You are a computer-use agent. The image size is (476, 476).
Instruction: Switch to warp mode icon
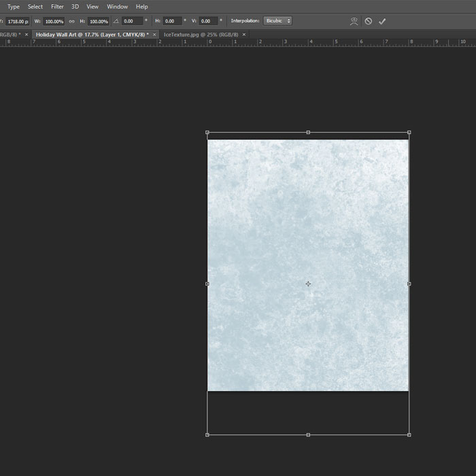point(354,21)
